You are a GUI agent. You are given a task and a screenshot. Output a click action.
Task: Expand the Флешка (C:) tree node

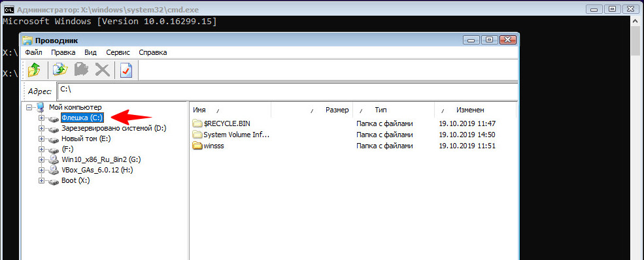[41, 118]
